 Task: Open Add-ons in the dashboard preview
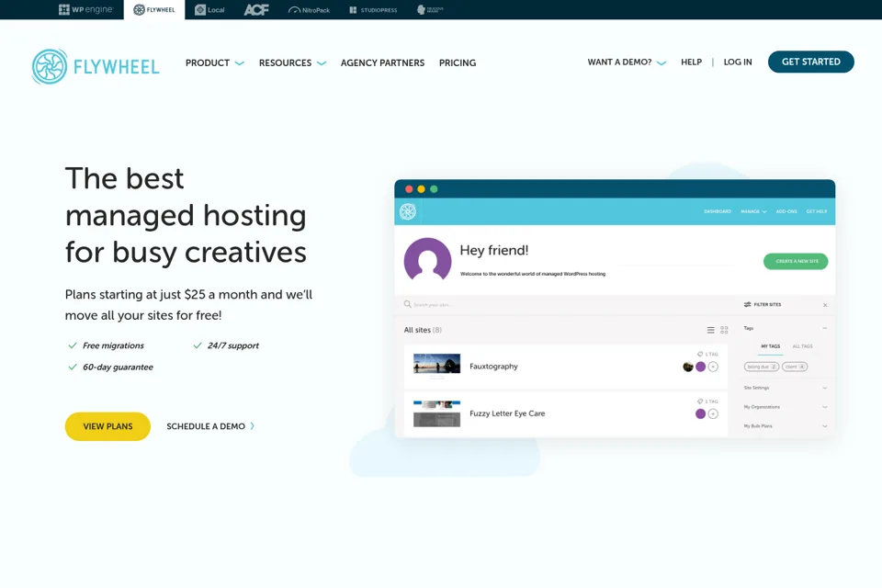(786, 211)
